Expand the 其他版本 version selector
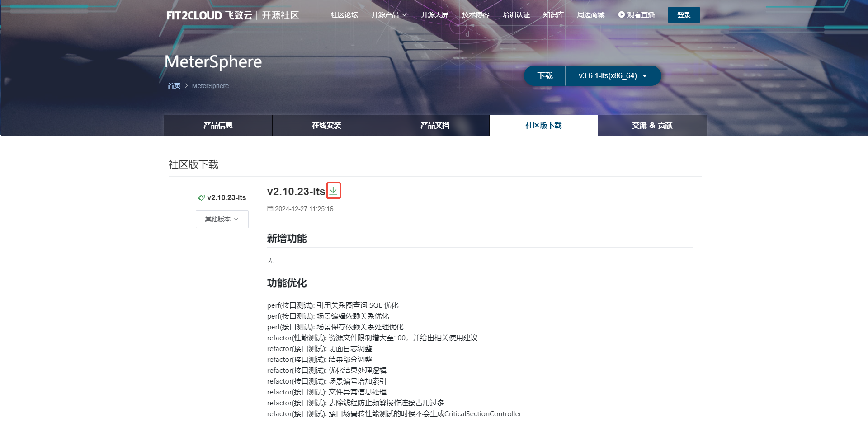868x427 pixels. tap(222, 219)
